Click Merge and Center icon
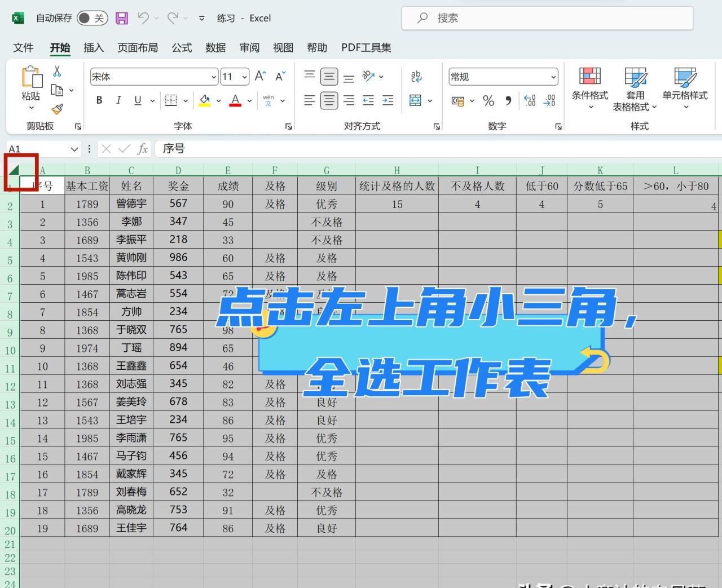The width and height of the screenshot is (722, 588). [x=415, y=100]
